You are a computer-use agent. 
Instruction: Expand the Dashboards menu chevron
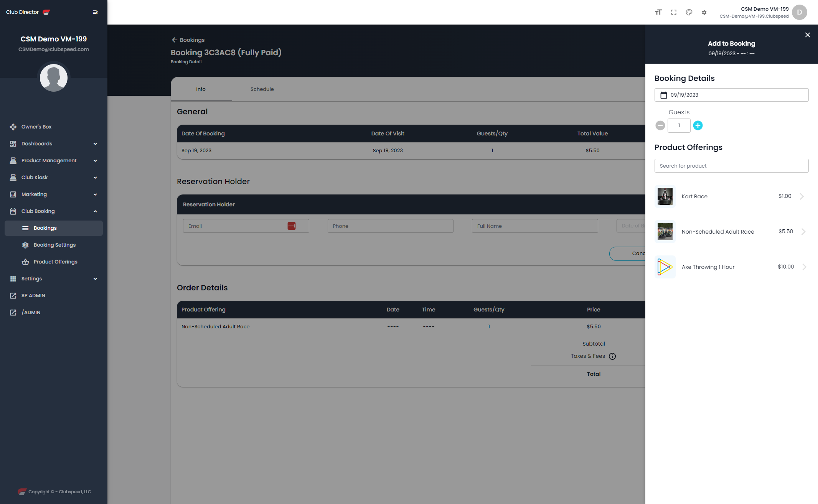[95, 144]
